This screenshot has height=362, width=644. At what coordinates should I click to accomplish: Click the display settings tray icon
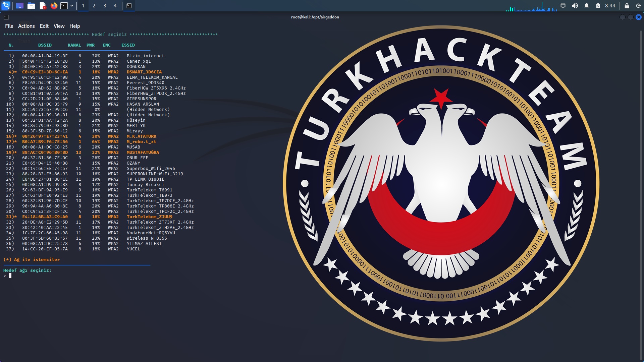[563, 6]
